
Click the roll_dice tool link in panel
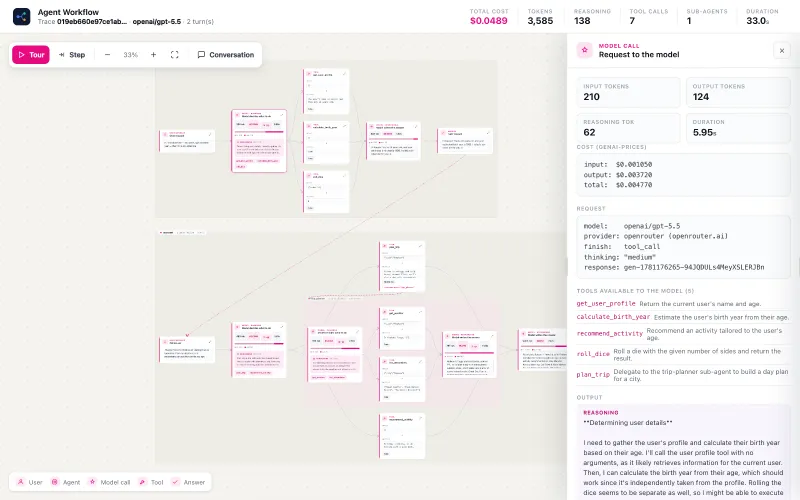click(x=593, y=354)
